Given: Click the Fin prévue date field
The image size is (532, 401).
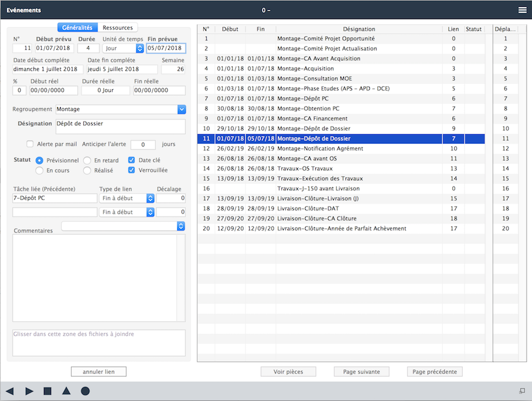Looking at the screenshot, I should point(167,48).
